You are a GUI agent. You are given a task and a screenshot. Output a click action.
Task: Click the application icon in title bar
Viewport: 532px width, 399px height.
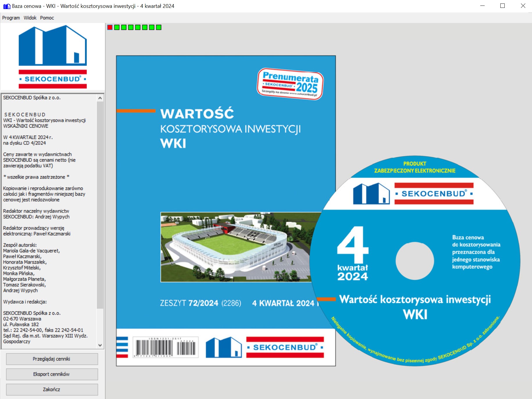7,6
